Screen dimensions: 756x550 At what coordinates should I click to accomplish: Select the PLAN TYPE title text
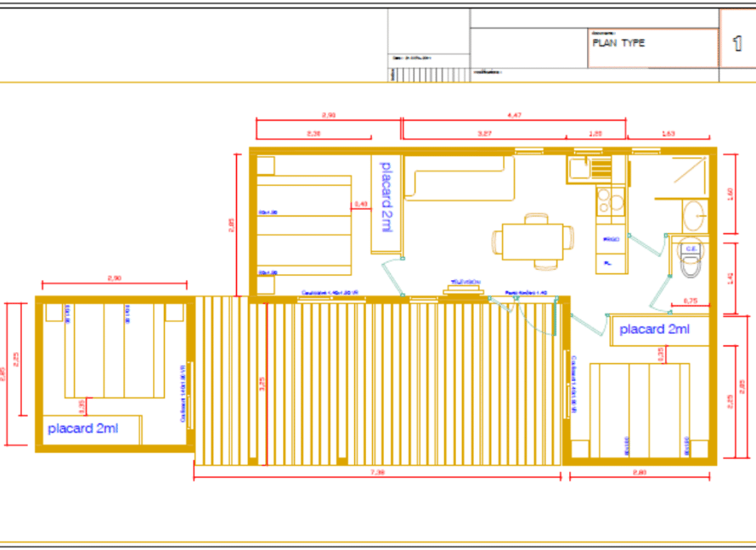(x=618, y=42)
